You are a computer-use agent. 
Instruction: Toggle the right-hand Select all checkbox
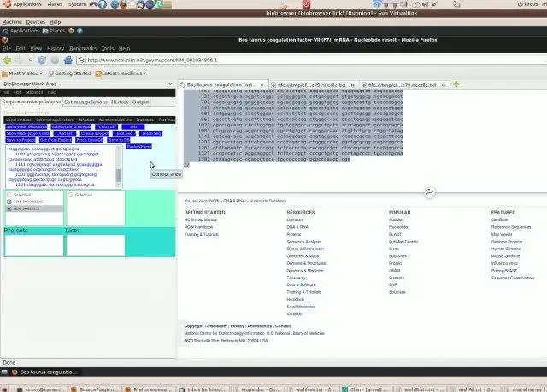pos(70,195)
